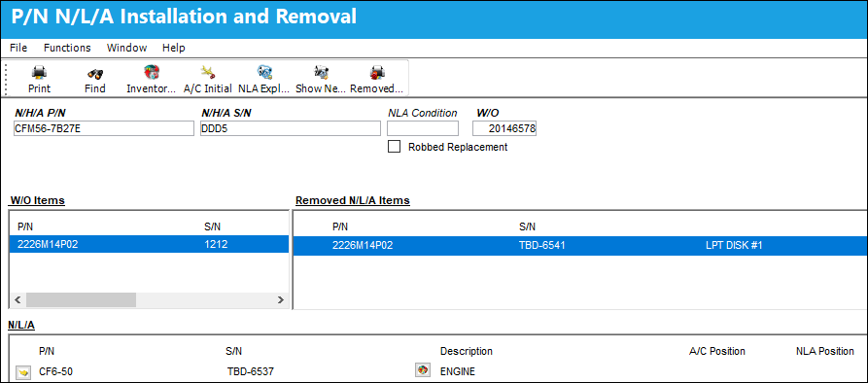Click the N/H/A P/N field CFM56-7B27E

click(x=103, y=128)
